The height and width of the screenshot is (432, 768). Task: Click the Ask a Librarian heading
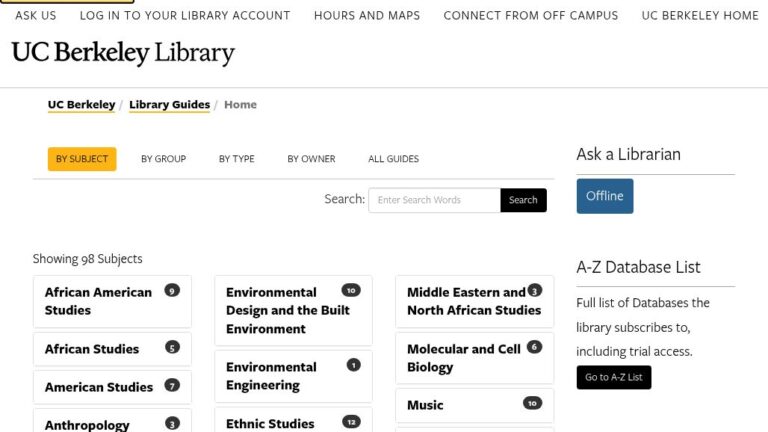[x=628, y=154]
